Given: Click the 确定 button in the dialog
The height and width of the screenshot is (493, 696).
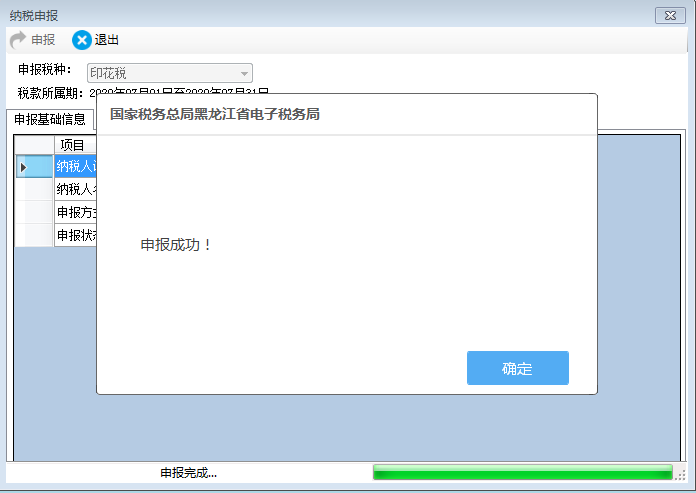Looking at the screenshot, I should point(517,368).
